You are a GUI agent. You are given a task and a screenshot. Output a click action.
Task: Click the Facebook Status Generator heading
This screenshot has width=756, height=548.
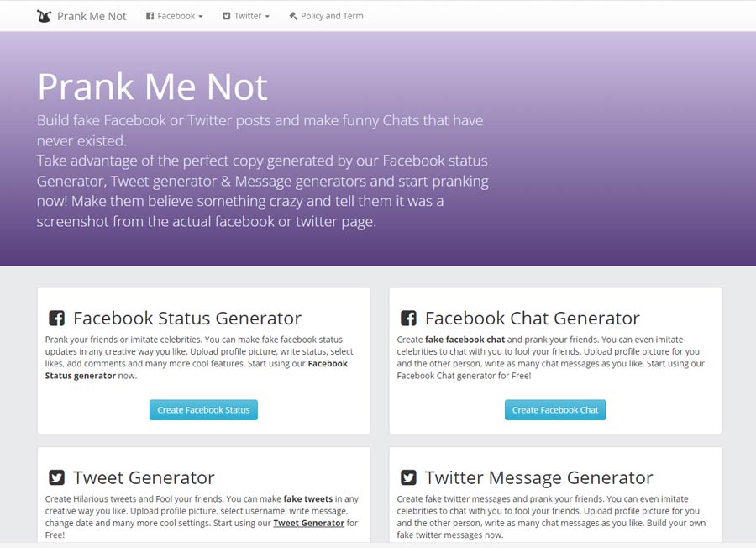[x=187, y=319]
